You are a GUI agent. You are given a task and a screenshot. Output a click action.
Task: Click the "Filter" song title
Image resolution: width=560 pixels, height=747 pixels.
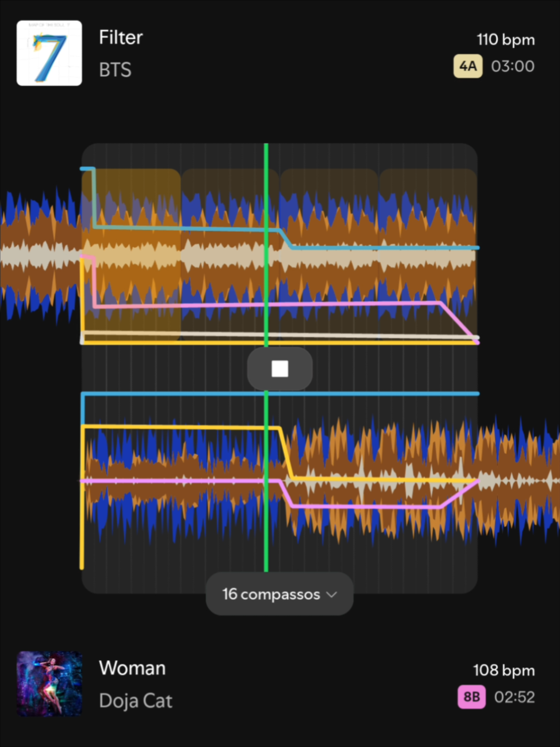[120, 37]
